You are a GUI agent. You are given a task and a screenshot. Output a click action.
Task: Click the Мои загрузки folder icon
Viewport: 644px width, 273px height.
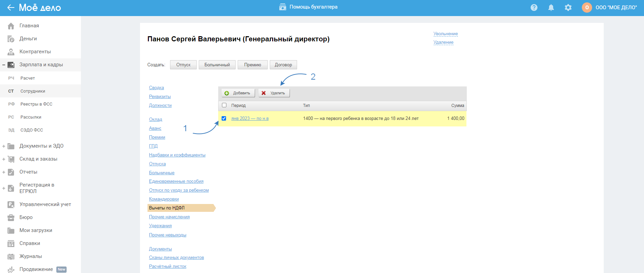(x=11, y=230)
